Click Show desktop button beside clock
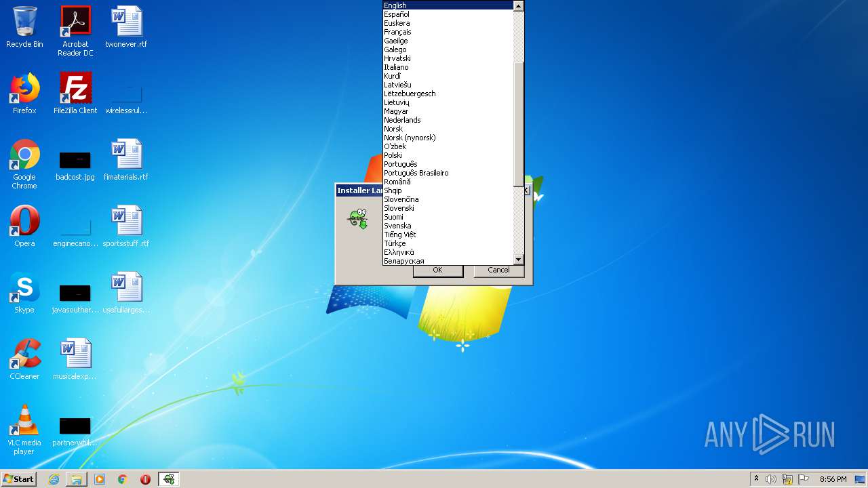Screen dimensions: 868x488 click(861, 479)
